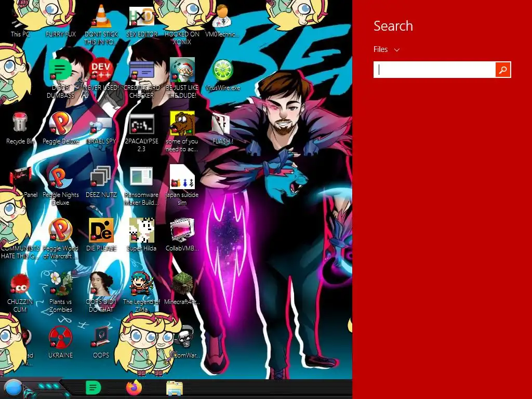Select the Super Hilda shortcut
Screen dimensions: 532x399
(142, 235)
